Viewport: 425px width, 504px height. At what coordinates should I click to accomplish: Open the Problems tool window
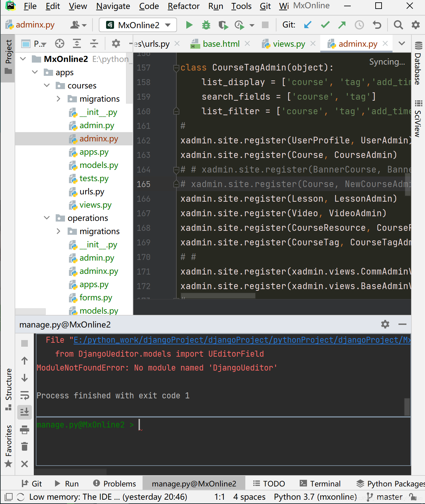[115, 484]
